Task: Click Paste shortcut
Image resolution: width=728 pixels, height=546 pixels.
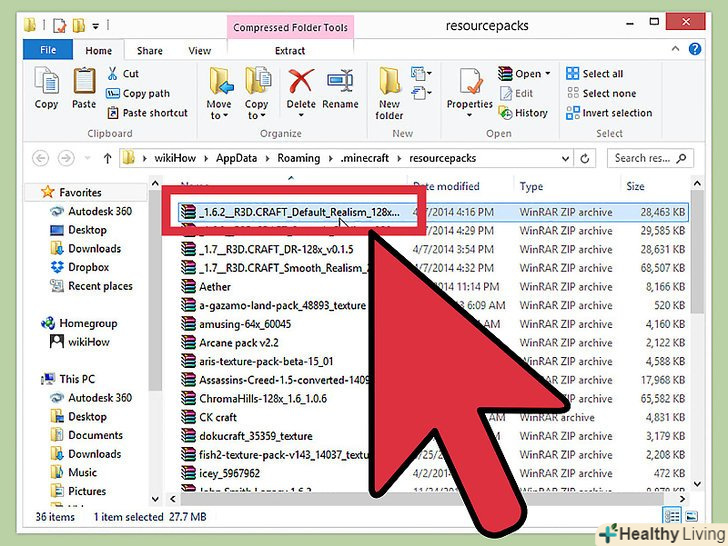Action: [x=147, y=113]
